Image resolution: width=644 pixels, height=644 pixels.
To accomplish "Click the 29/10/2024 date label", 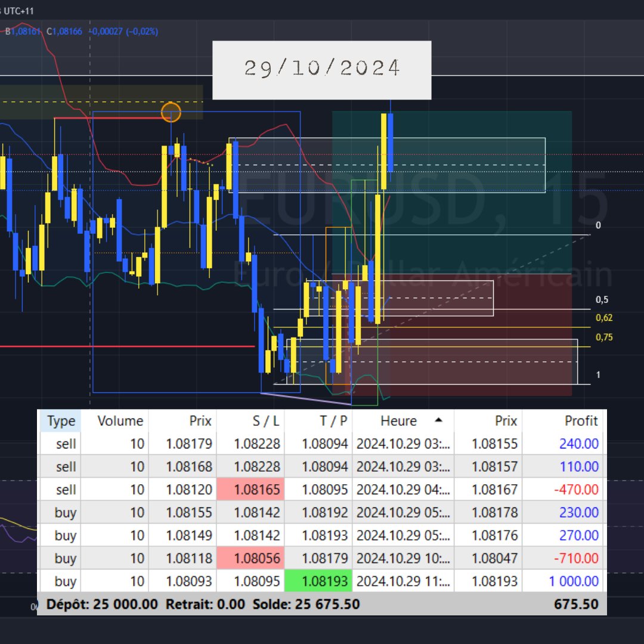I will pos(322,68).
